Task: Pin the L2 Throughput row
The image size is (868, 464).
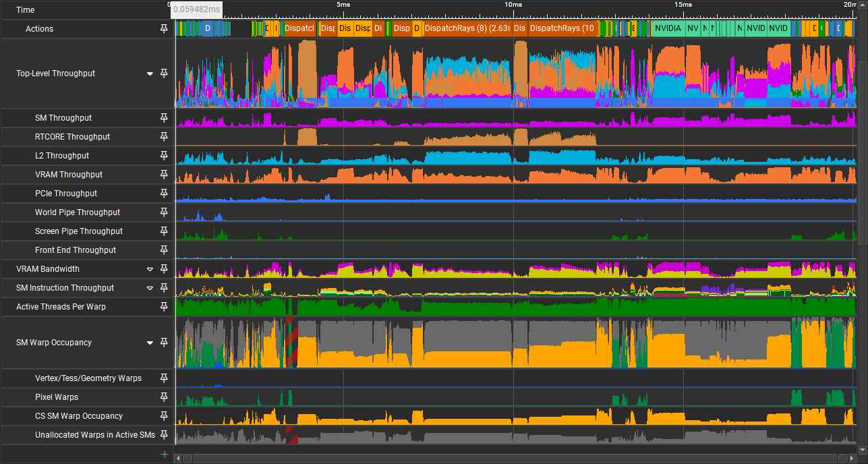Action: [164, 156]
